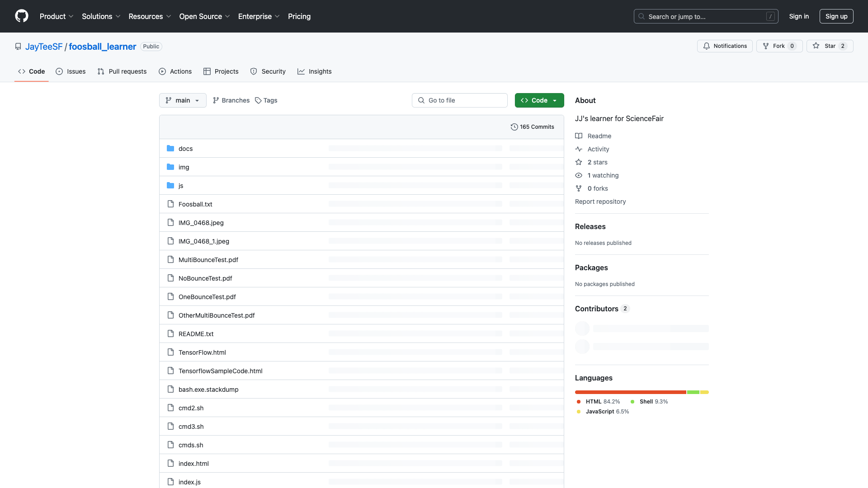Click the Notifications bell button

[725, 46]
